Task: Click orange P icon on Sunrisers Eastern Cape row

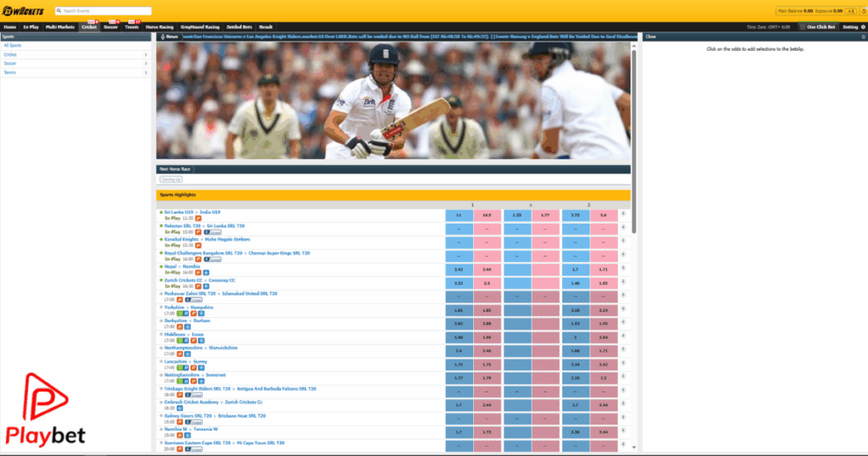Action: 180,449
